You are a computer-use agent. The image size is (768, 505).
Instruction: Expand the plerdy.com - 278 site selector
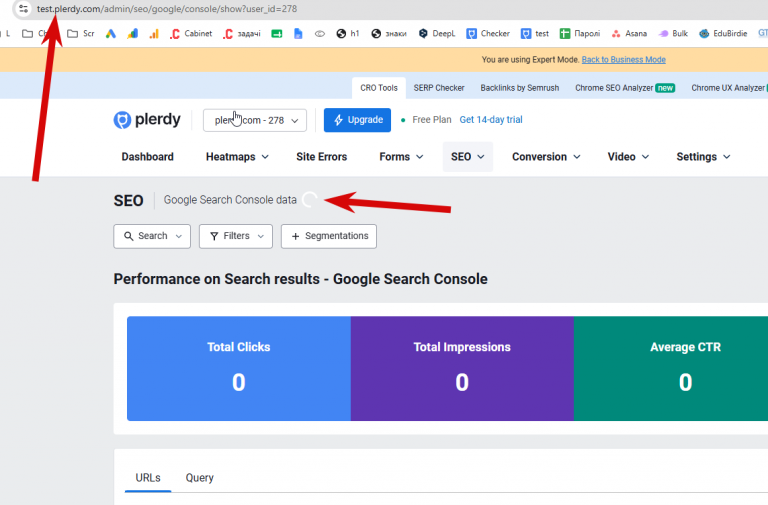tap(255, 120)
